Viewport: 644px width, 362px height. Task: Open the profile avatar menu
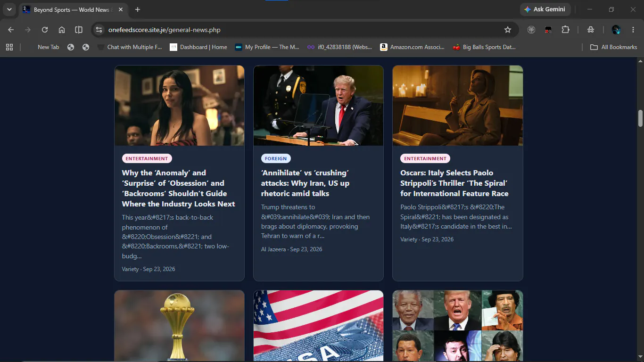616,30
